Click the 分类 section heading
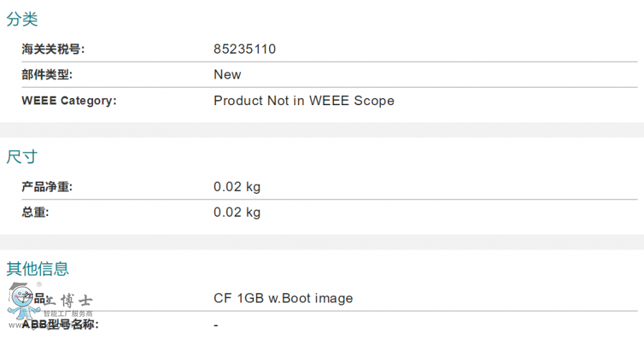 pyautogui.click(x=22, y=19)
